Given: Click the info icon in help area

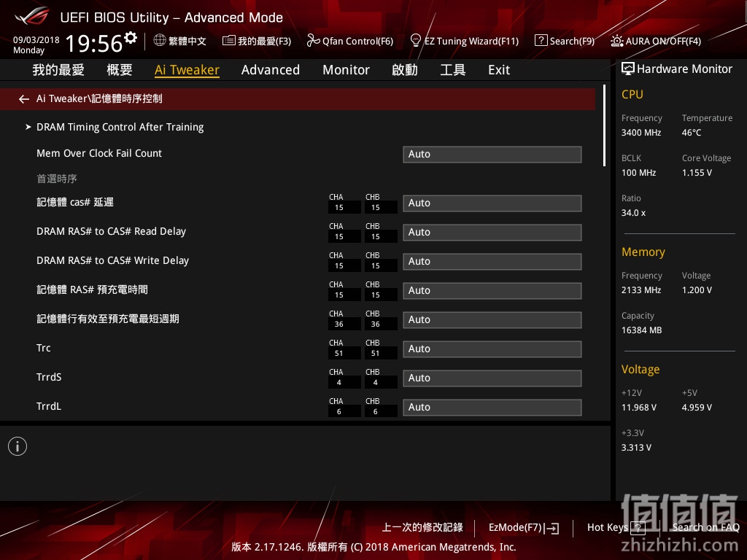Looking at the screenshot, I should click(18, 446).
